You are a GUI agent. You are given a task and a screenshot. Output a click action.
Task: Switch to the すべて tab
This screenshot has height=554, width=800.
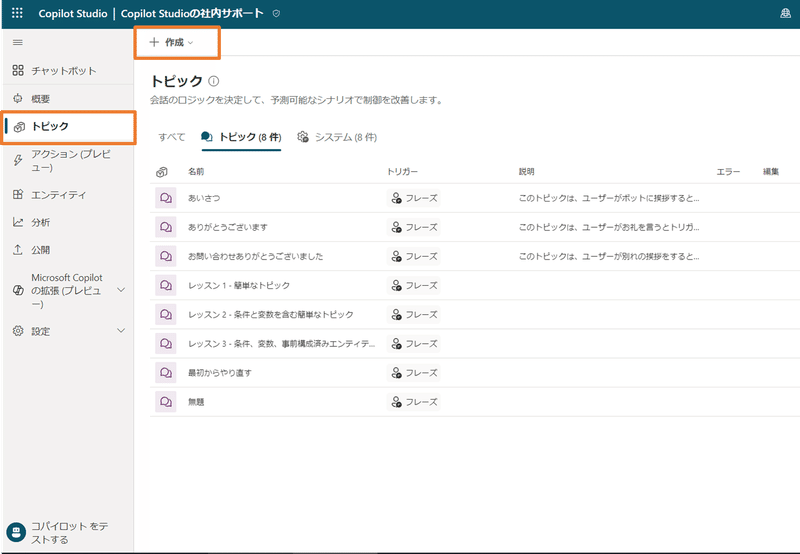click(171, 137)
